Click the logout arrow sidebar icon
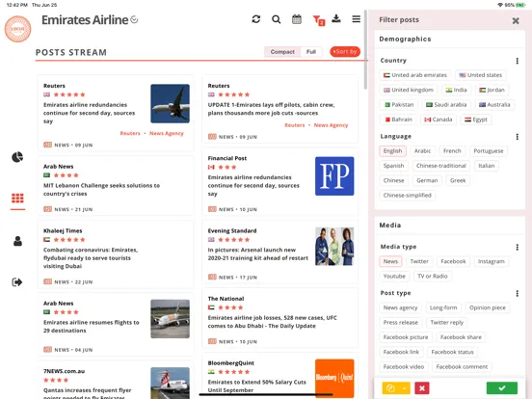Viewport: 532px width, 399px height. pos(17,282)
